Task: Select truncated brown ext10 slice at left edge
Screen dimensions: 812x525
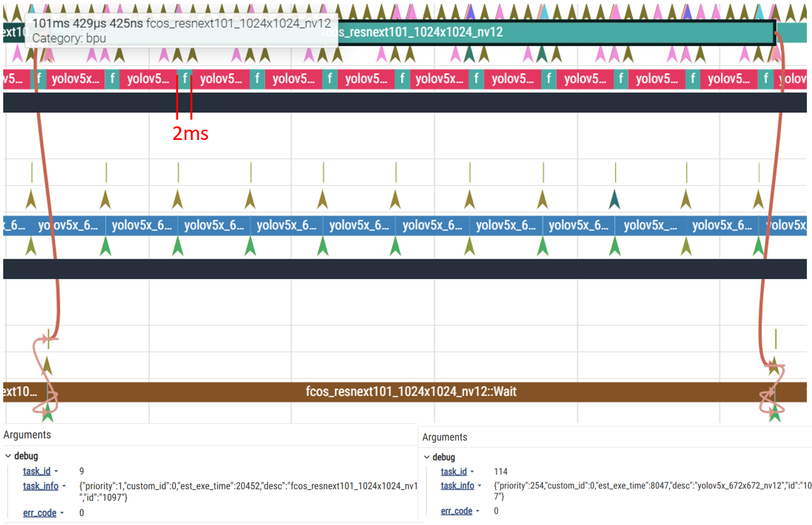Action: (19, 391)
